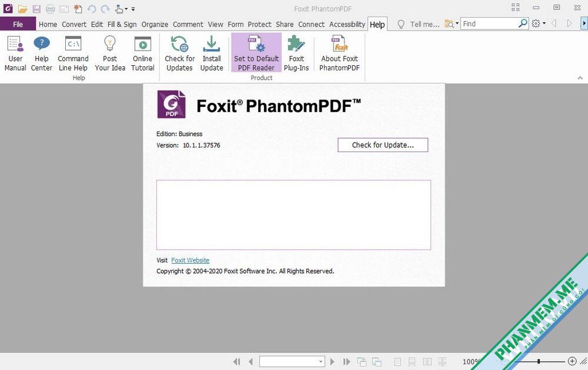
Task: Click the Foxit logo in the title bar
Action: [8, 8]
